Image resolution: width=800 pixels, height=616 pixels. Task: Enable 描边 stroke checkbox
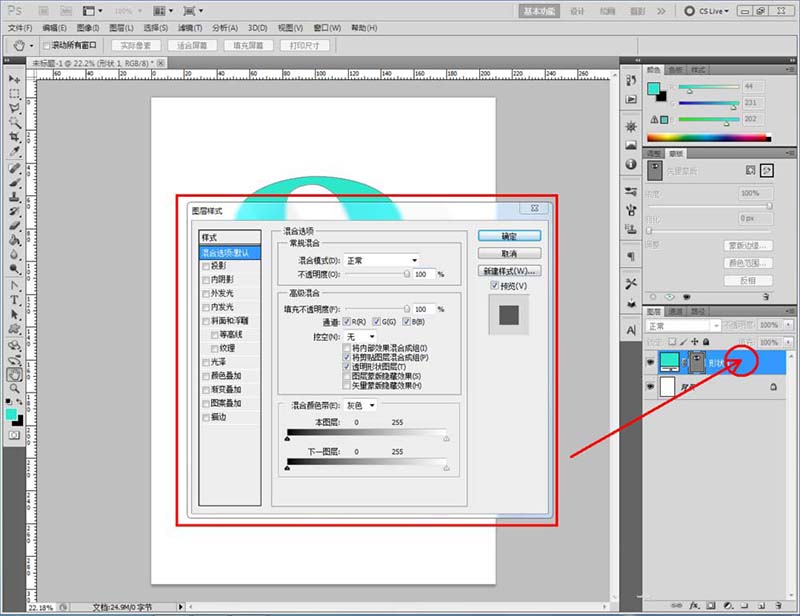206,417
